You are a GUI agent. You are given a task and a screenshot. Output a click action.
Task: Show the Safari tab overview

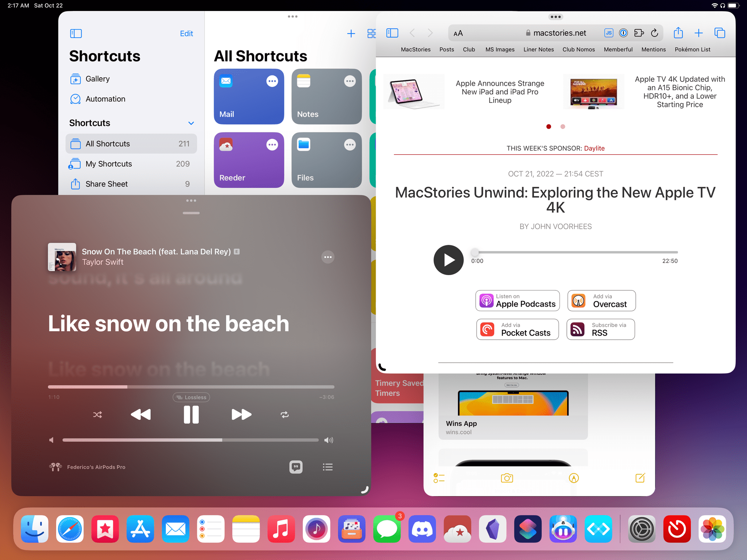720,33
